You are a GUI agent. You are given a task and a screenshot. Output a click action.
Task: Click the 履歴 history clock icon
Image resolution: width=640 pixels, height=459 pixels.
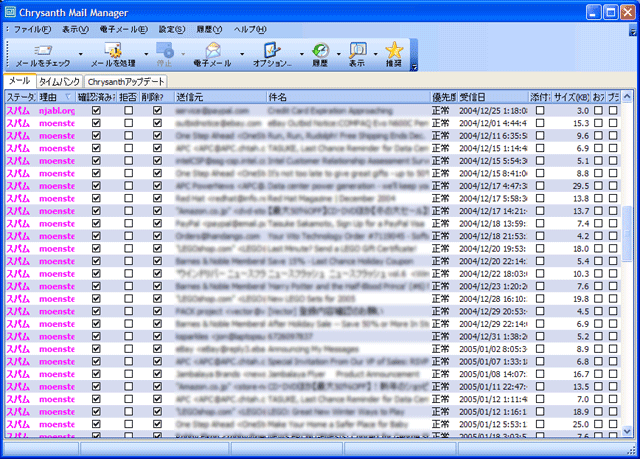(320, 50)
